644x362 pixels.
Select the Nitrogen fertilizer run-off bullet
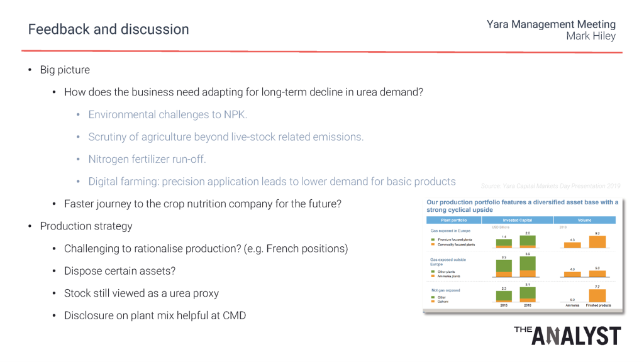click(147, 159)
